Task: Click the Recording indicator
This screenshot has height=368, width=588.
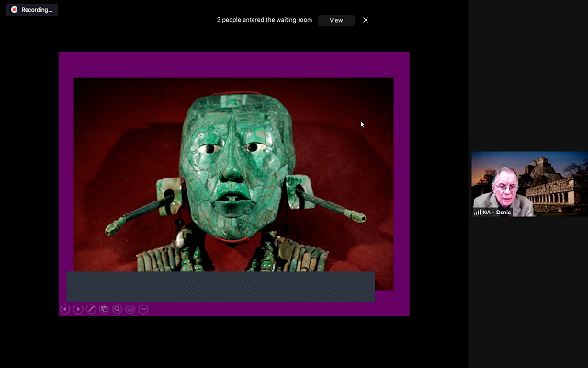Action: (x=32, y=10)
